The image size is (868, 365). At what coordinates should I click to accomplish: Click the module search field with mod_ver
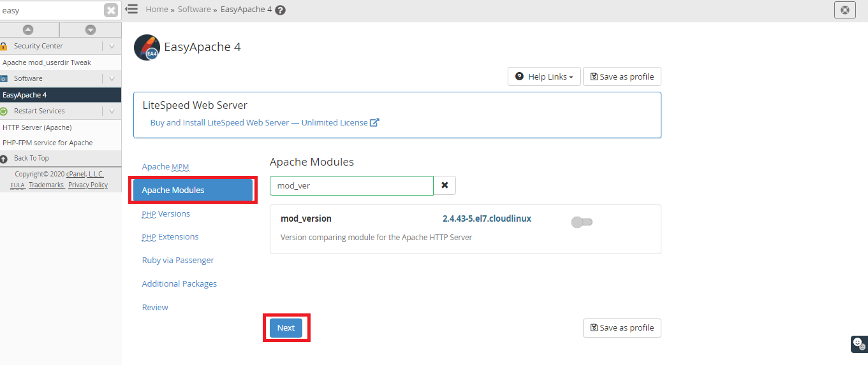pos(351,185)
